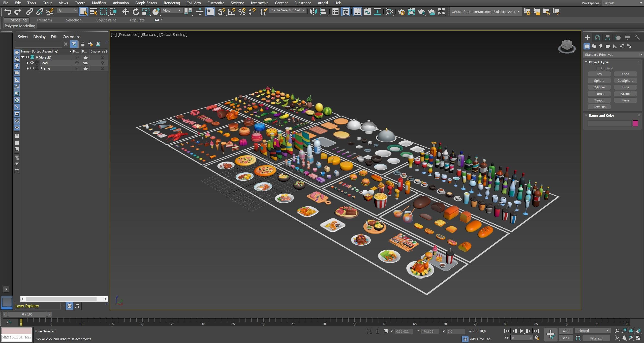The width and height of the screenshot is (644, 343).
Task: Open the Create Selection Set dropdown
Action: (287, 10)
